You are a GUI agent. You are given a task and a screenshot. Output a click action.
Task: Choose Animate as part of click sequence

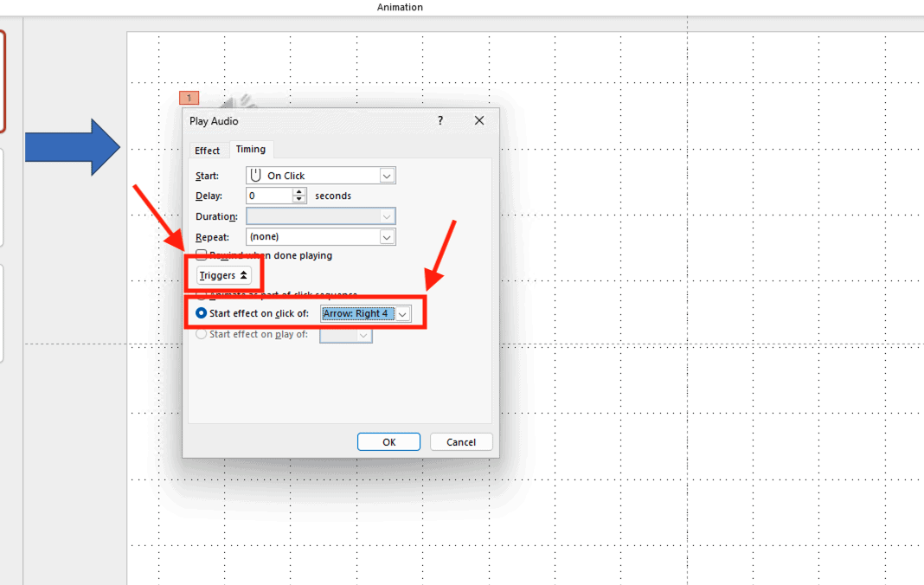click(x=201, y=293)
